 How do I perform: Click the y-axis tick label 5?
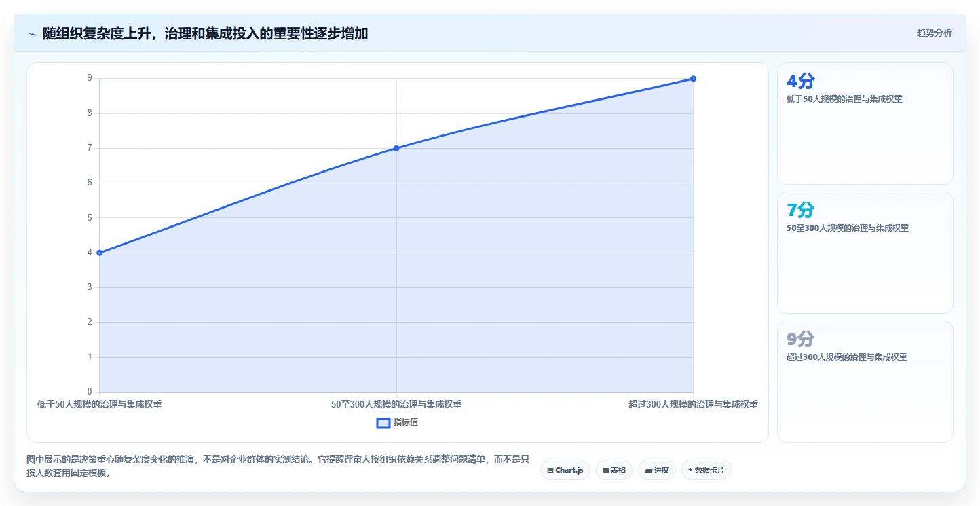coord(90,218)
